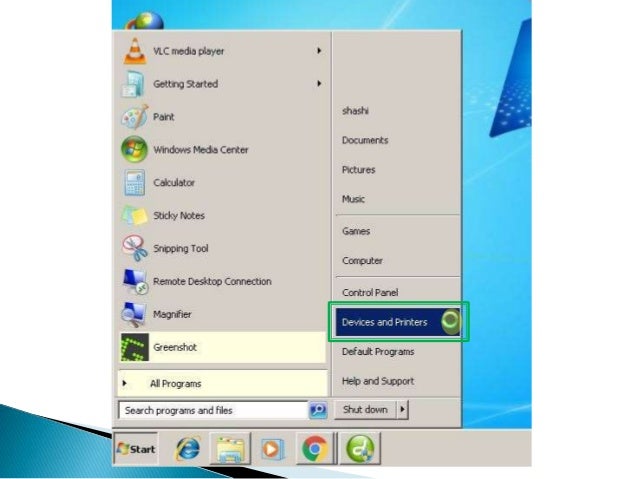This screenshot has width=638, height=479.
Task: Launch Snipping Tool entry
Action: (x=223, y=248)
